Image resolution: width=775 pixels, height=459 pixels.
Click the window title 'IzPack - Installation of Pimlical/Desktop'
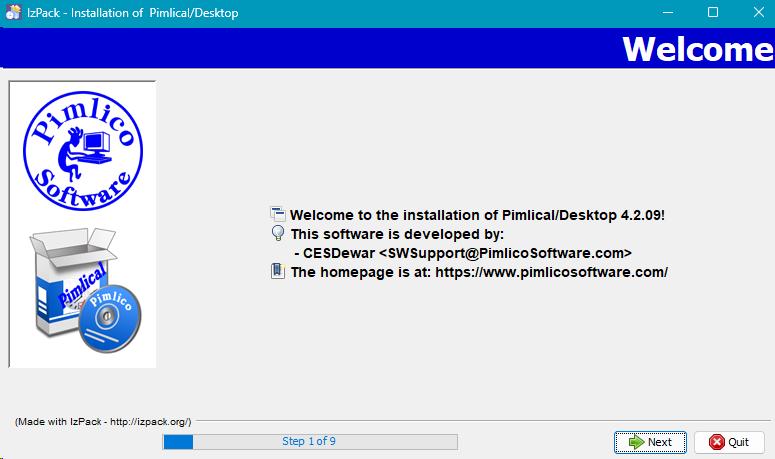[132, 12]
